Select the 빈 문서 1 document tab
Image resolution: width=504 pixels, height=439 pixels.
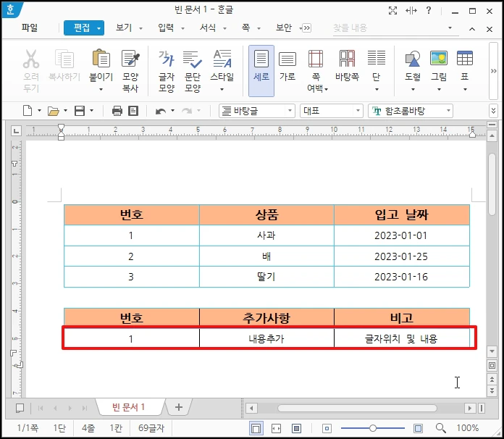pos(129,407)
